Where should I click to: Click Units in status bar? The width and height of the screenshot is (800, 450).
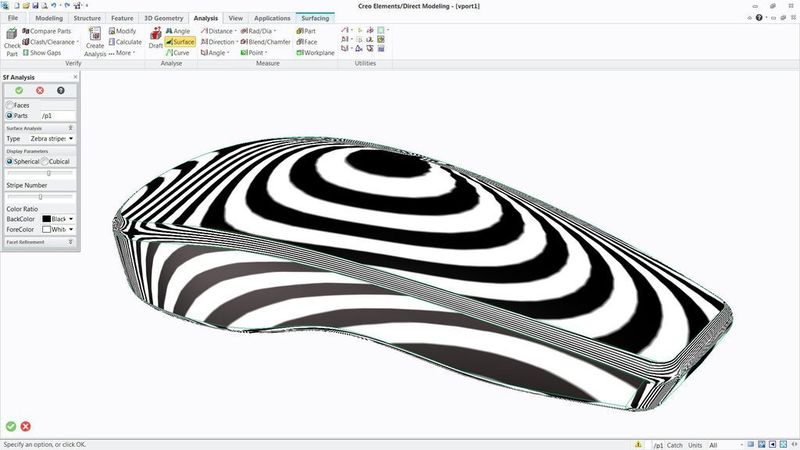pyautogui.click(x=695, y=445)
